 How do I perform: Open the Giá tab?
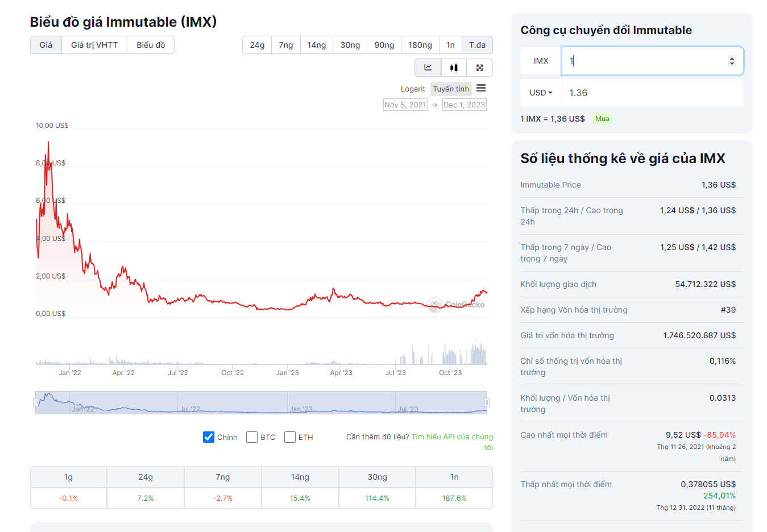point(46,45)
